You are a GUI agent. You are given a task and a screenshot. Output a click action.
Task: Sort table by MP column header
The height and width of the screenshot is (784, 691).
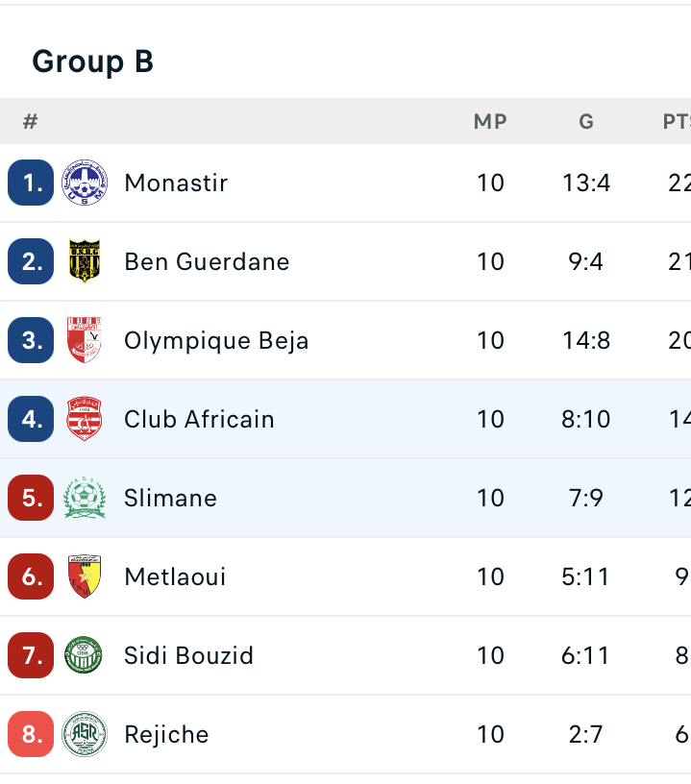click(490, 121)
